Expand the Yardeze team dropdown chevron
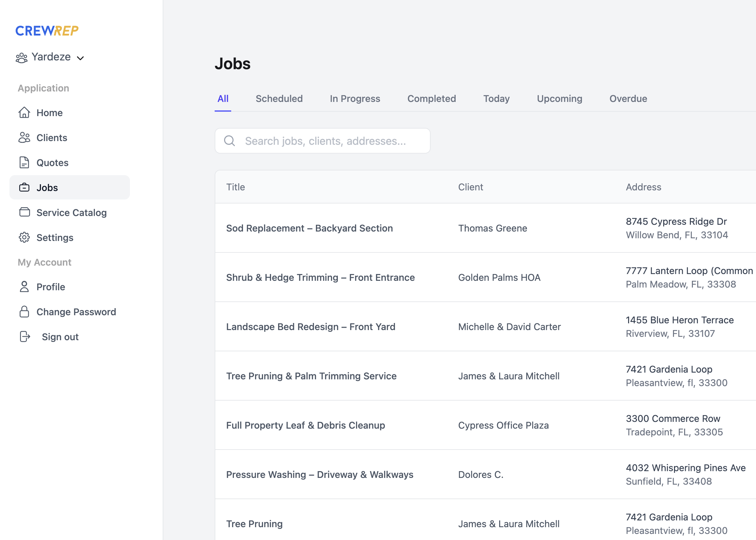Screen dimensions: 756x540 coord(80,58)
